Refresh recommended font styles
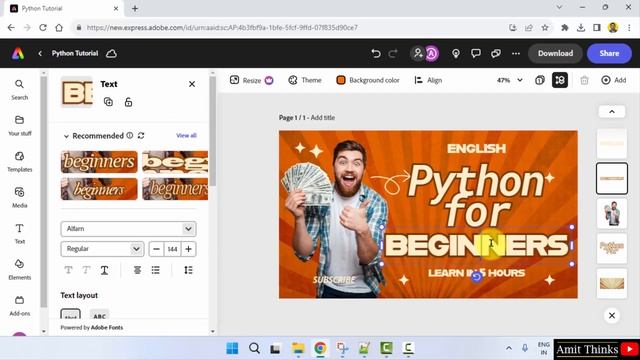This screenshot has height=360, width=640. point(141,136)
